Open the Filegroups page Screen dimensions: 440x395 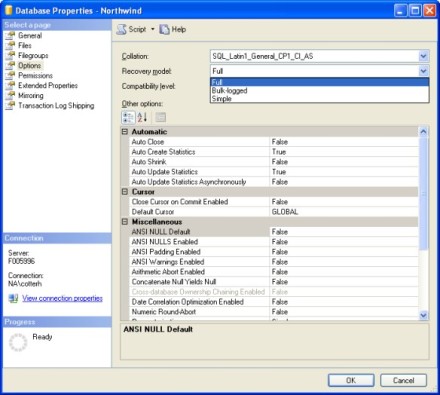[33, 55]
